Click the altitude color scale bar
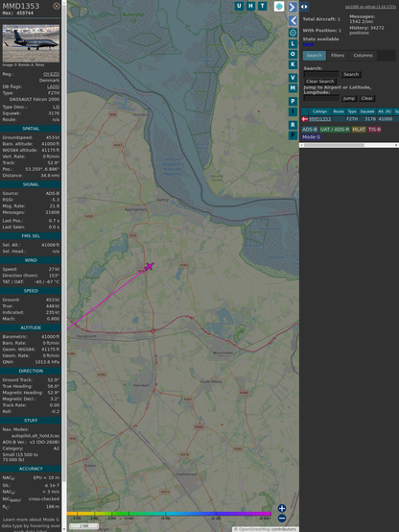Image resolution: width=399 pixels, height=532 pixels. [169, 514]
